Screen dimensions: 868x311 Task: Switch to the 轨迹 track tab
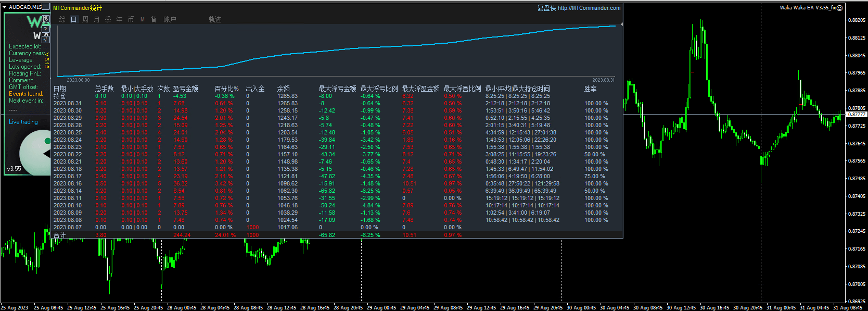click(215, 19)
